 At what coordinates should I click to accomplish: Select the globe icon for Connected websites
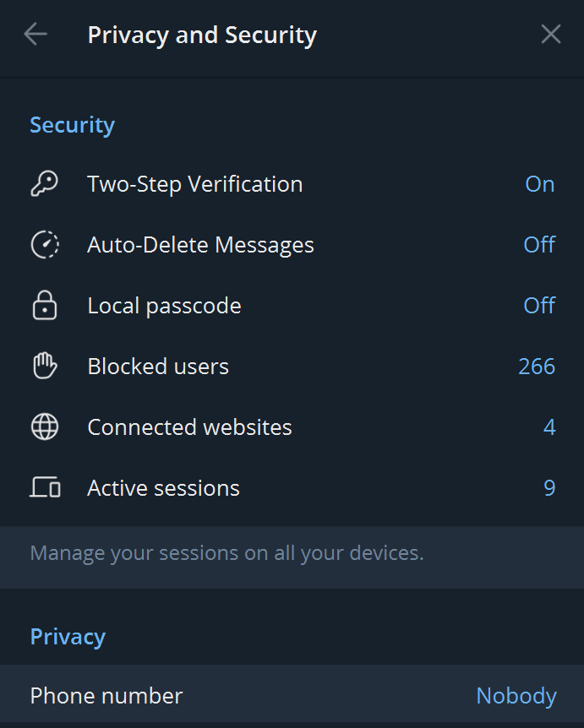pyautogui.click(x=44, y=426)
